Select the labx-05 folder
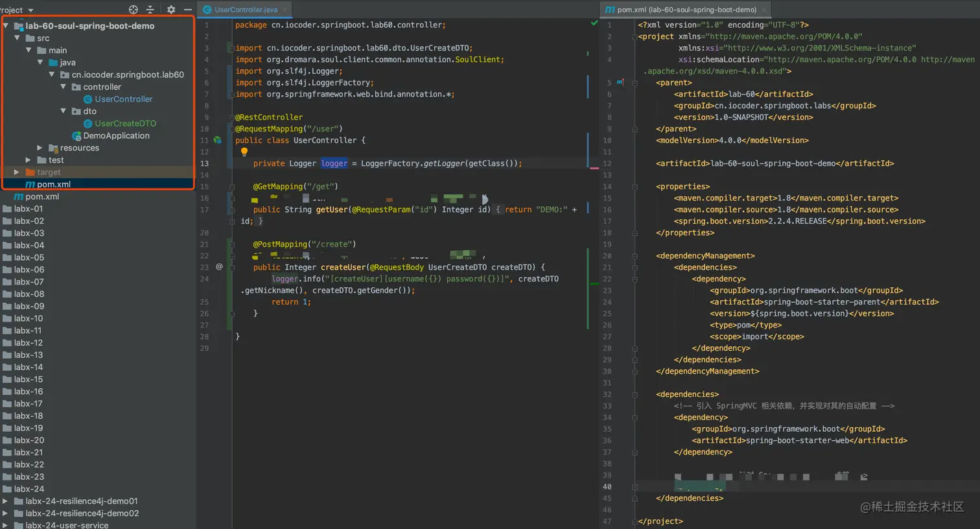The width and height of the screenshot is (980, 529). [x=29, y=257]
